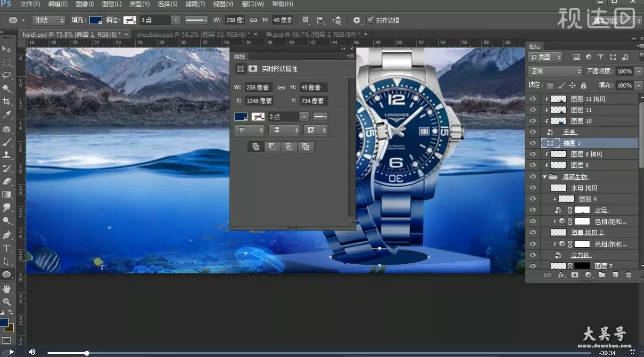Click the W width field in Properties panel

(x=258, y=88)
